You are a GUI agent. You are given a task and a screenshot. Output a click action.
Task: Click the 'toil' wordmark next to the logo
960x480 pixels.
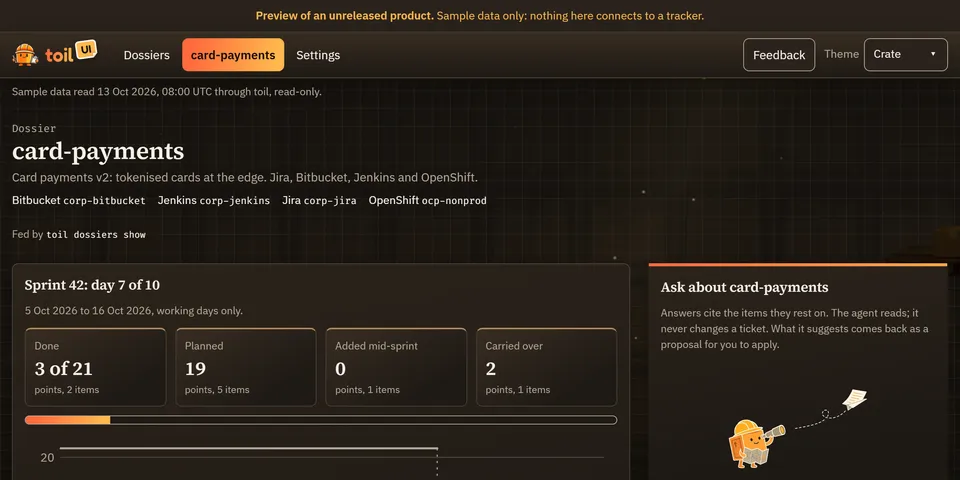(x=59, y=55)
